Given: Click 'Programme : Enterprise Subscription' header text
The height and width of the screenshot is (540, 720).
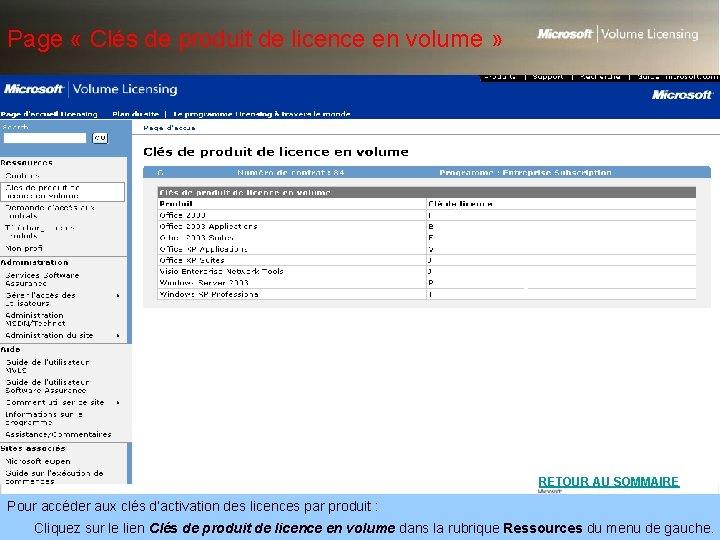Looking at the screenshot, I should tap(525, 173).
